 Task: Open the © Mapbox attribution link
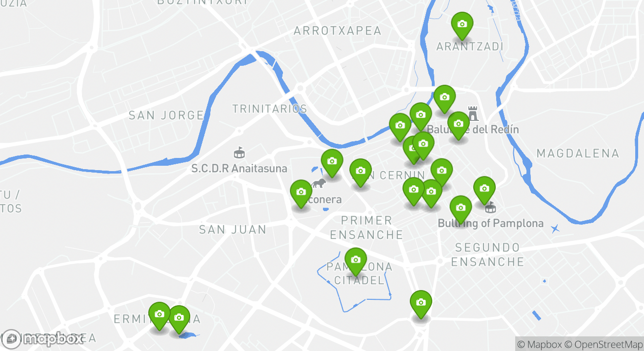540,344
